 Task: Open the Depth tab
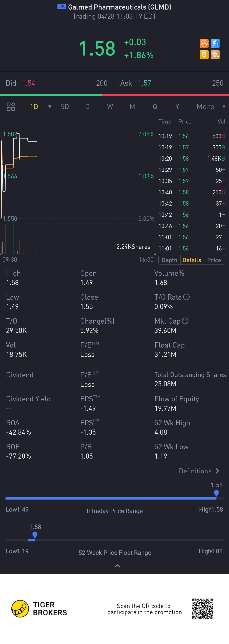pyautogui.click(x=169, y=260)
